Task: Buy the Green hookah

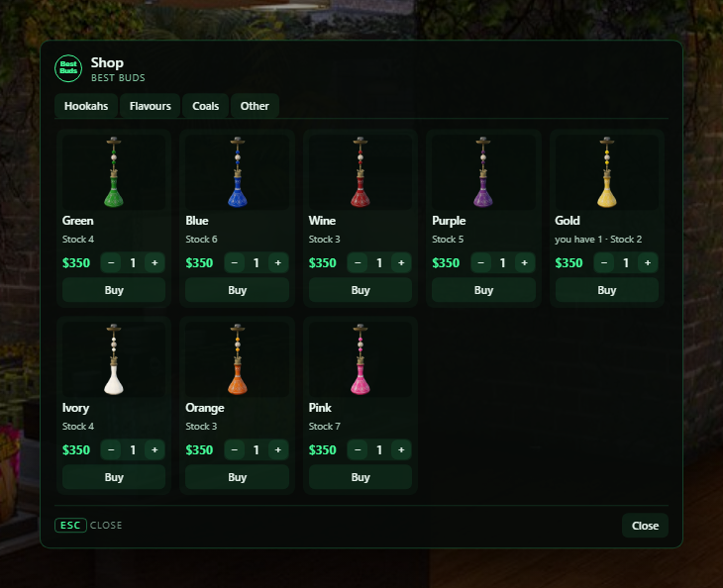Action: (114, 290)
